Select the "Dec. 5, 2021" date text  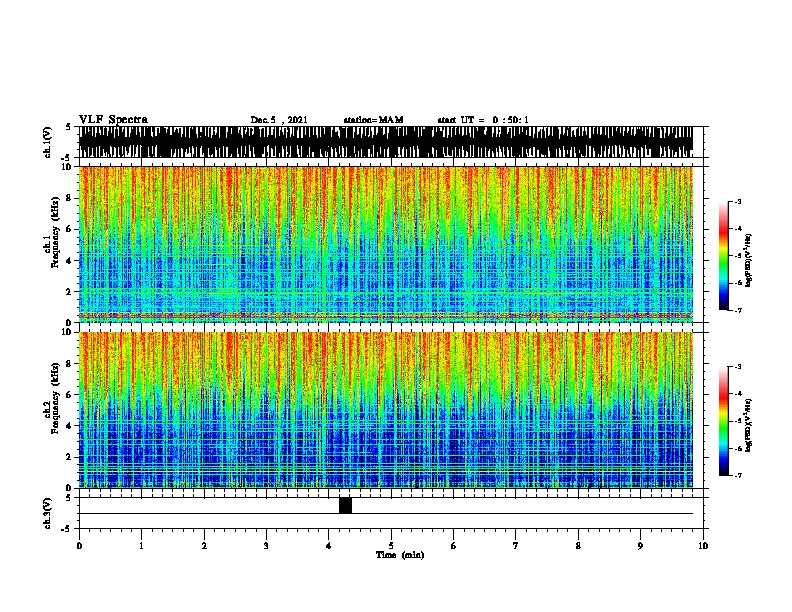point(279,120)
